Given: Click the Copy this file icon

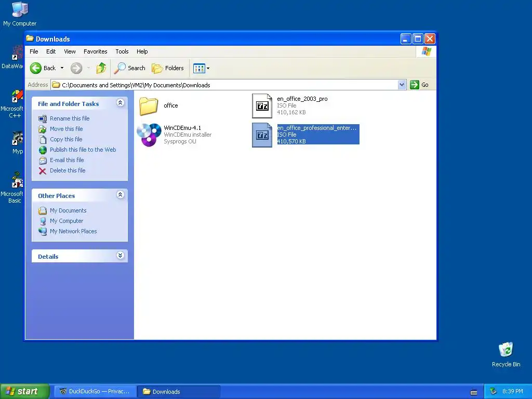Looking at the screenshot, I should (43, 139).
